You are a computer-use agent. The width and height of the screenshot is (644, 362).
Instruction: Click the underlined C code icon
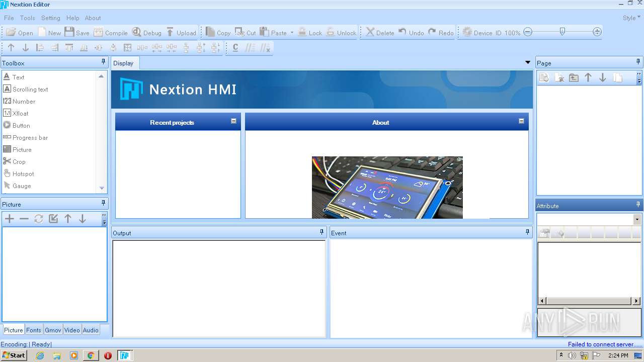click(235, 48)
